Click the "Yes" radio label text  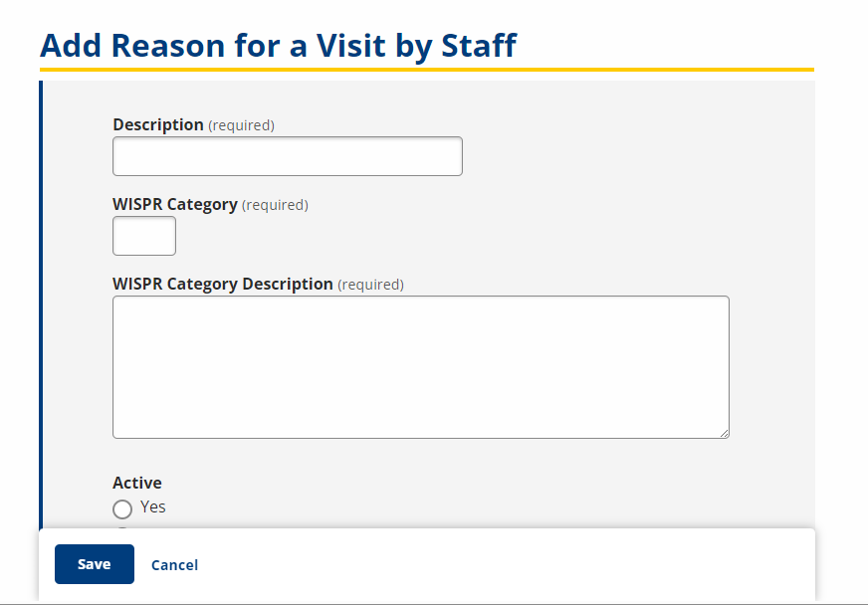pos(153,506)
